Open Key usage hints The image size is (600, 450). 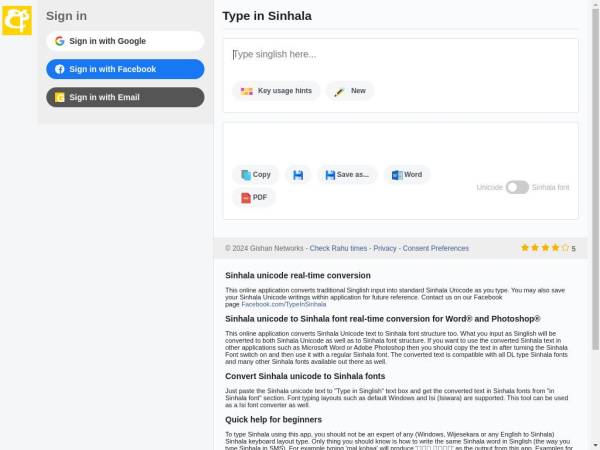pos(277,91)
